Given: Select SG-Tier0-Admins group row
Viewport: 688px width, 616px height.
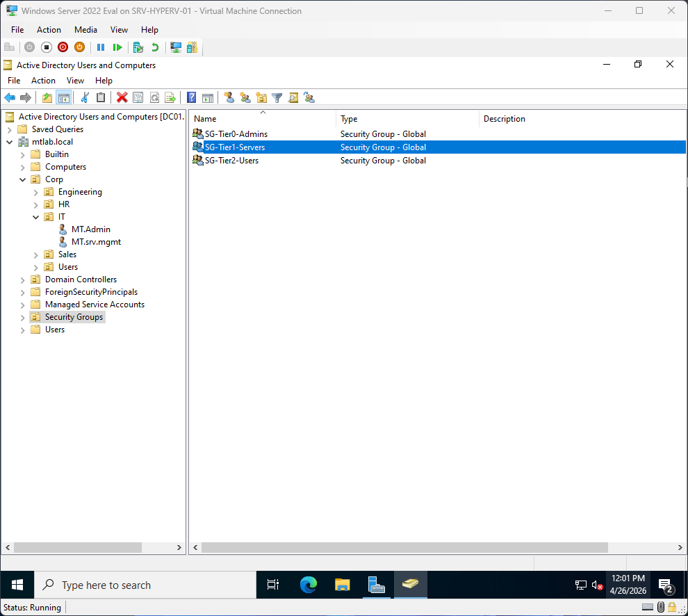Looking at the screenshot, I should [437, 134].
